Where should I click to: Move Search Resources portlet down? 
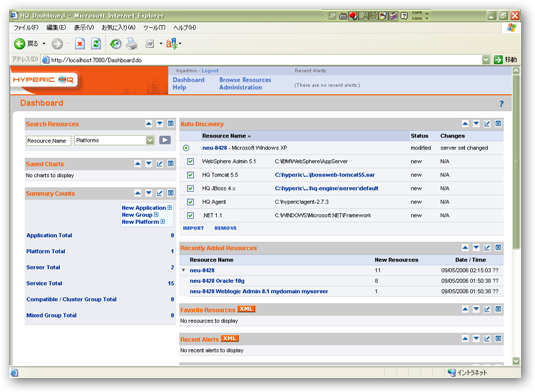point(160,124)
